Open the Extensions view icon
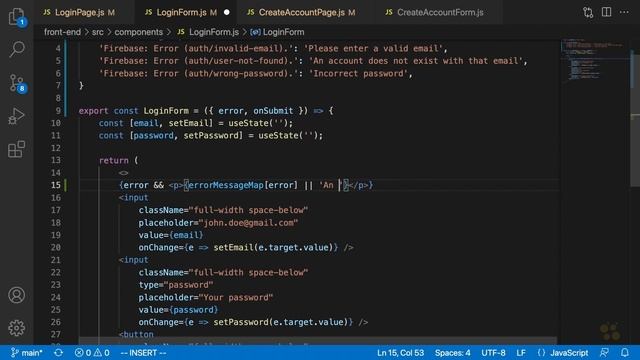This screenshot has width=640, height=360. 16,149
